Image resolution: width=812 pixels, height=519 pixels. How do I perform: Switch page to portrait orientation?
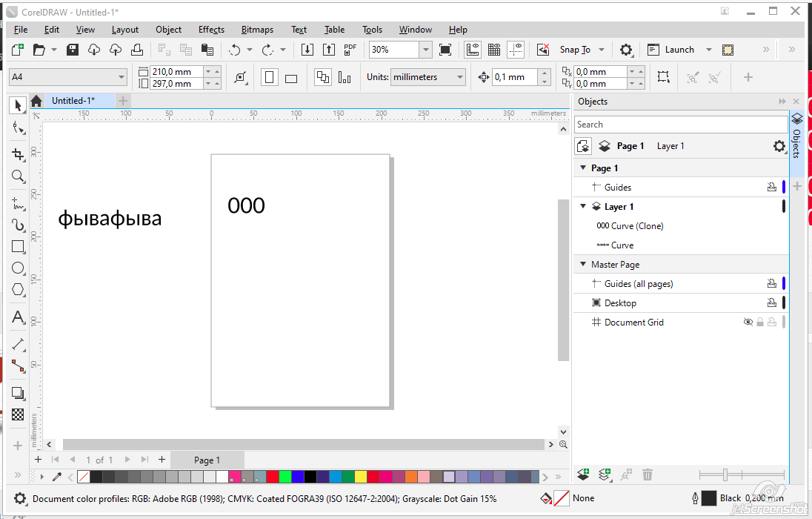[x=269, y=77]
